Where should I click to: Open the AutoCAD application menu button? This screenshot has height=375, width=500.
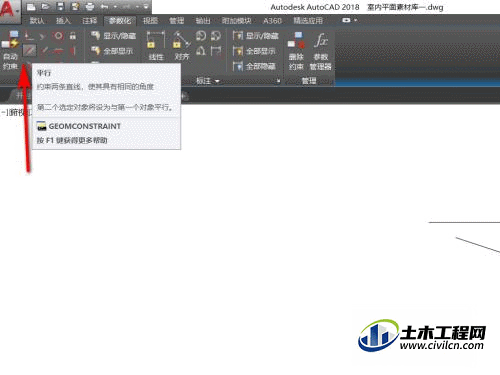click(x=9, y=10)
